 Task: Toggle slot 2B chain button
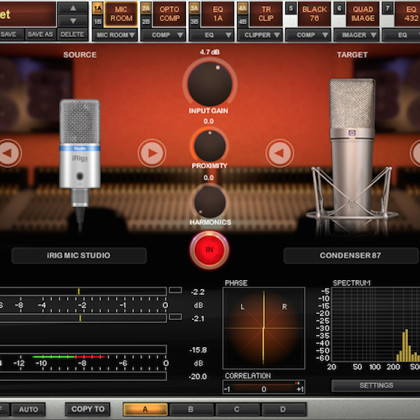(x=146, y=21)
